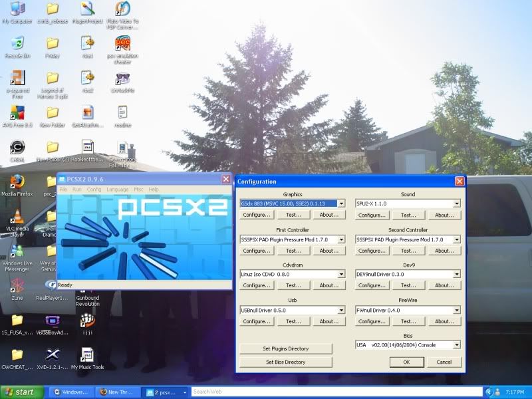Open the Run menu in PCSX2
The height and width of the screenshot is (399, 532).
coord(76,190)
